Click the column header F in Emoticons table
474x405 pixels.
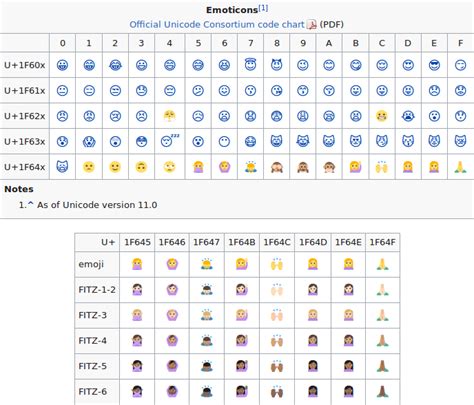[x=460, y=43]
